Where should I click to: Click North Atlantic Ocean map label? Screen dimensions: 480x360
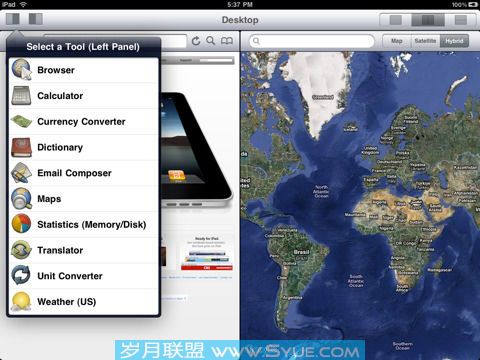coord(321,192)
